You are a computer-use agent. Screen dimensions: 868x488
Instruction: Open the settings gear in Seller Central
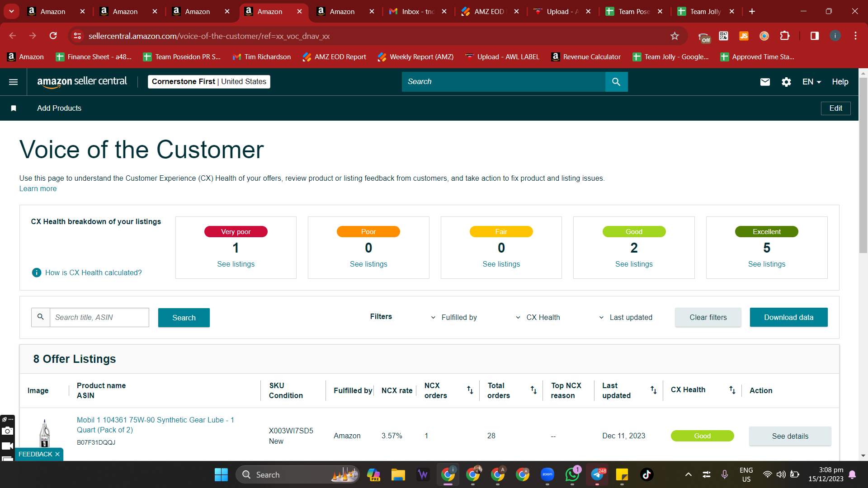pyautogui.click(x=786, y=82)
